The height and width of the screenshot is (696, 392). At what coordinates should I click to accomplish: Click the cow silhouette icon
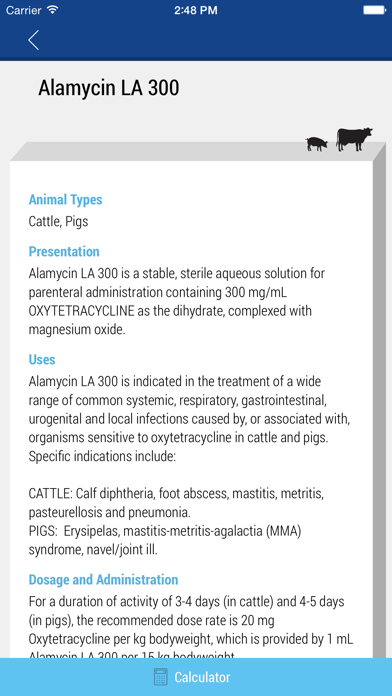[x=354, y=139]
